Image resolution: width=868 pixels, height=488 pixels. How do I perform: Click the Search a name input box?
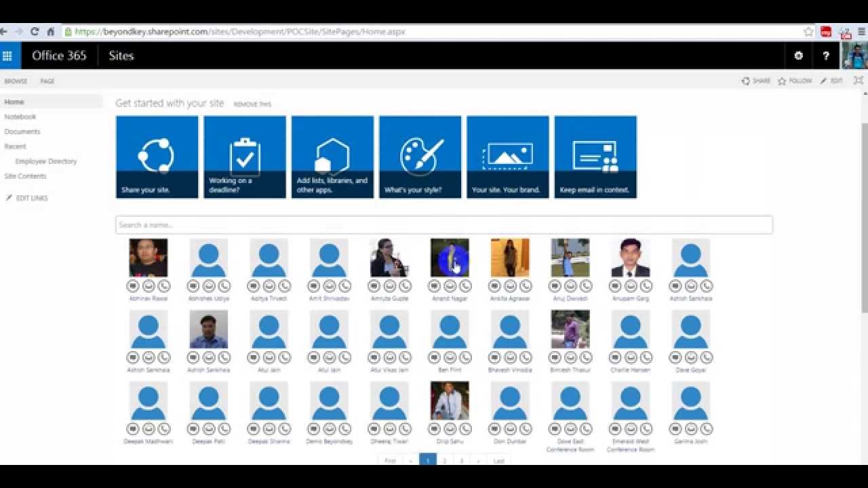click(x=444, y=225)
